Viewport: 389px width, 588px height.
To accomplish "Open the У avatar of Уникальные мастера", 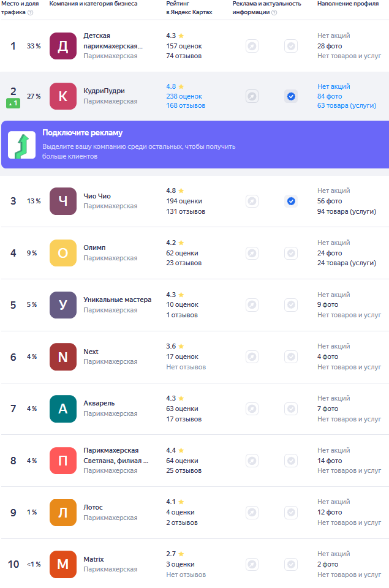I will [x=63, y=305].
